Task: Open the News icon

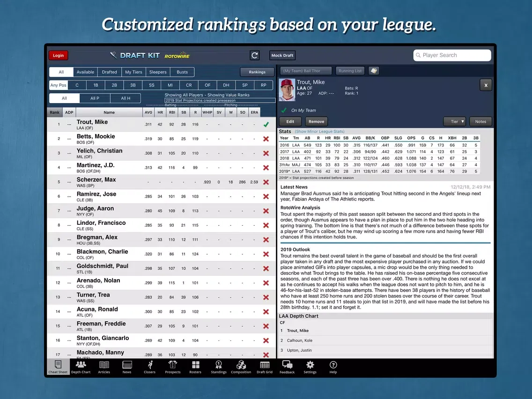Action: (x=127, y=367)
